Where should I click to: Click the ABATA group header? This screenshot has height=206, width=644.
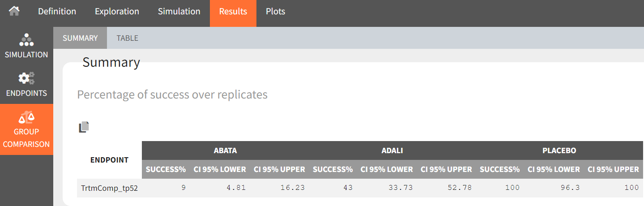click(225, 150)
